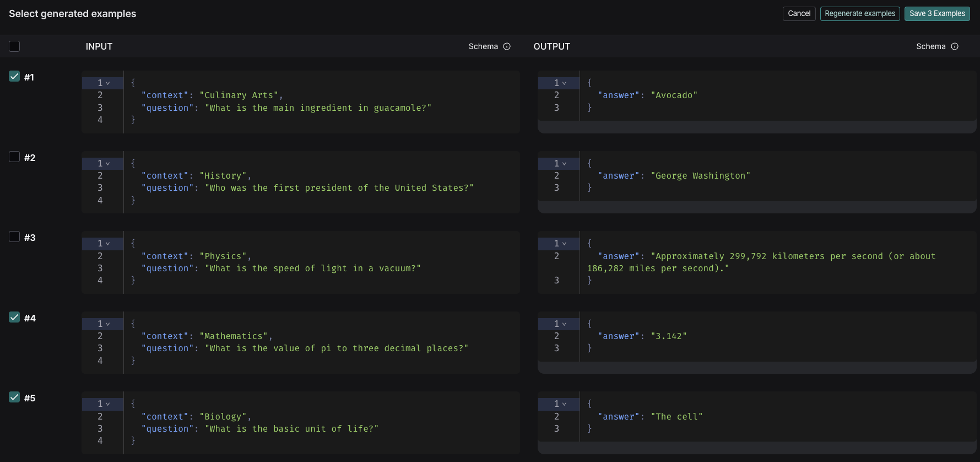Screen dimensions: 980x462
Task: Collapse JSON fold arrow in #2 output
Action: [x=564, y=164]
